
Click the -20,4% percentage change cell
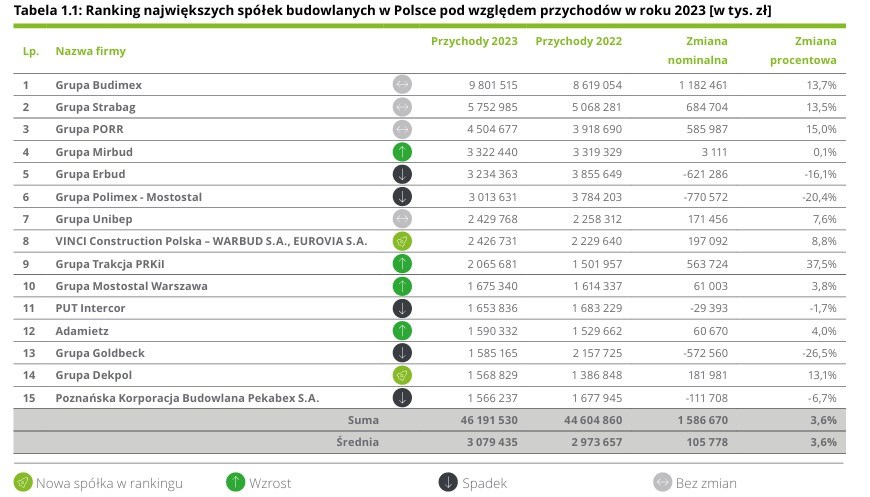click(x=820, y=197)
